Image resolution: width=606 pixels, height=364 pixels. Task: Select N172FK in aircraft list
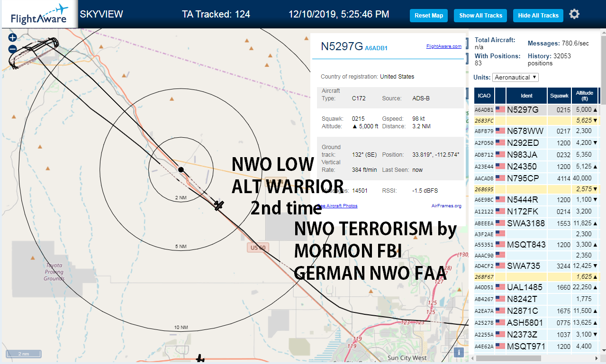coord(523,212)
